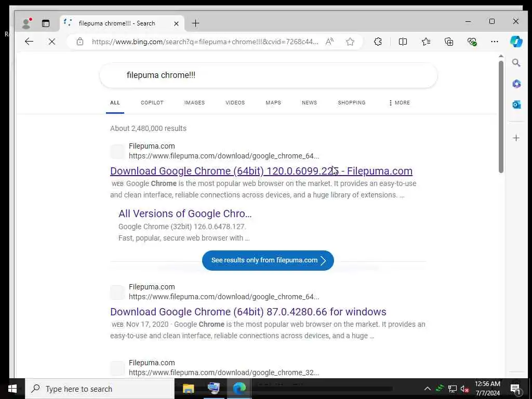Open the Extensions puzzle icon
Image resolution: width=532 pixels, height=399 pixels.
[x=378, y=42]
